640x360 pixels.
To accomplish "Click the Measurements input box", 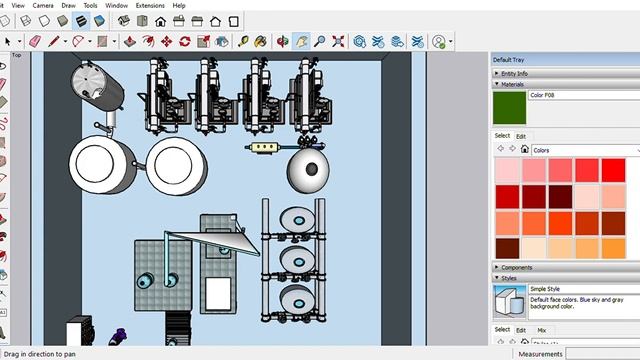I will click(x=603, y=354).
